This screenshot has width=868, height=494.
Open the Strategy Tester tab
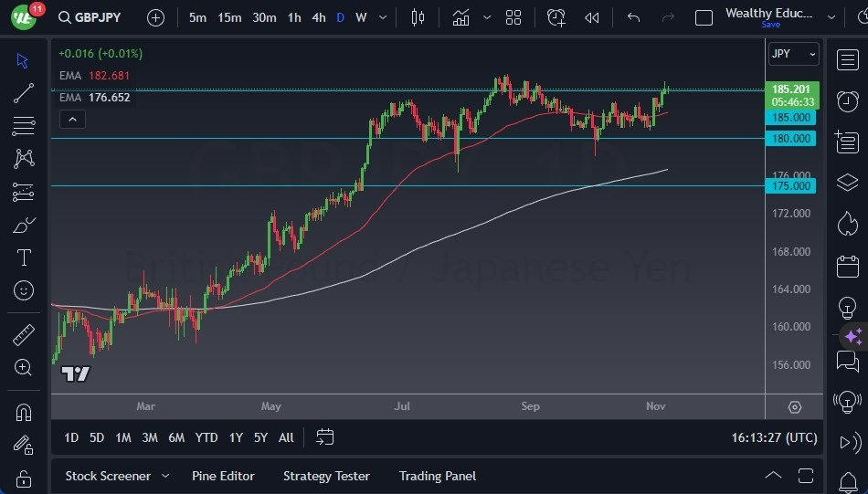(x=326, y=476)
